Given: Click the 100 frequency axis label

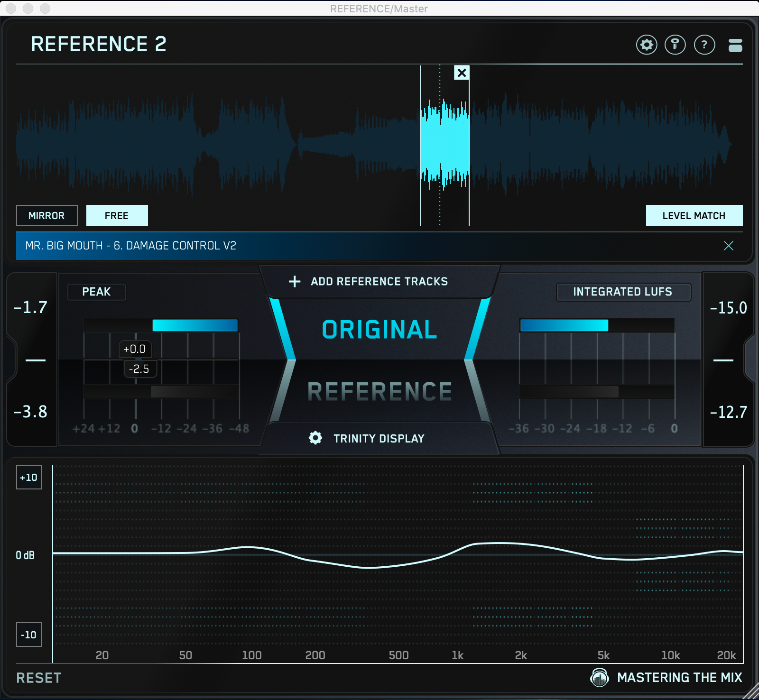Looking at the screenshot, I should tap(252, 655).
